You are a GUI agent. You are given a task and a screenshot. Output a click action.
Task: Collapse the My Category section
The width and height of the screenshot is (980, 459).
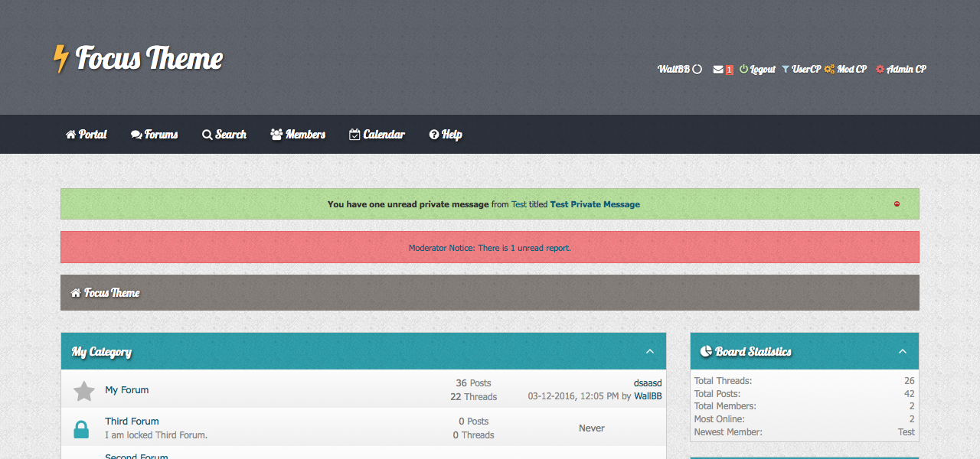pyautogui.click(x=650, y=352)
